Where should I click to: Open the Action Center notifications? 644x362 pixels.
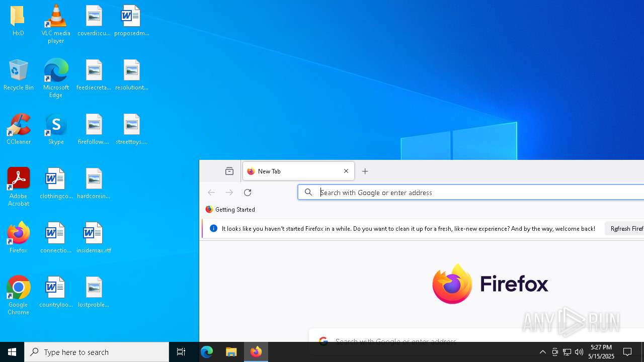coord(628,352)
